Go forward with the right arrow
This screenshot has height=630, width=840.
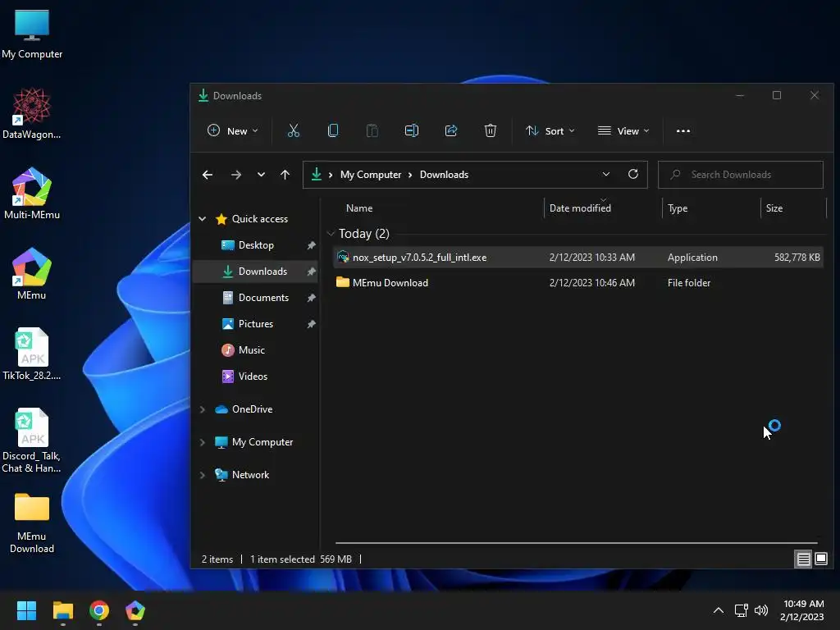235,175
